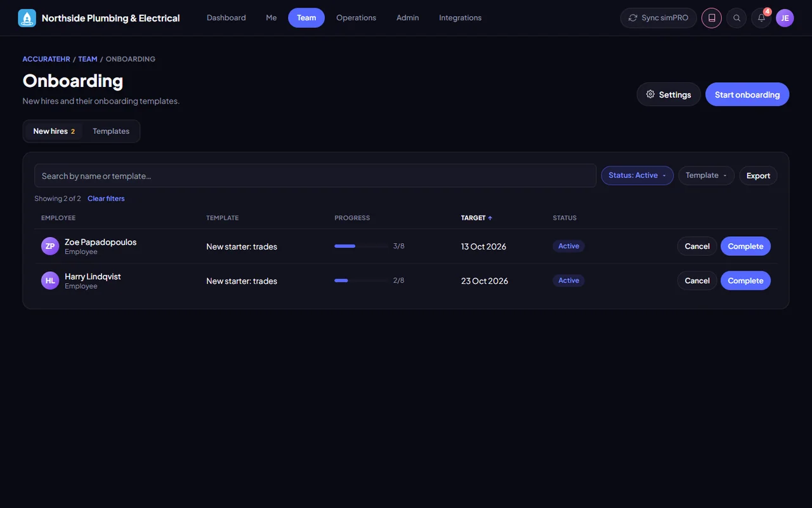Click Zoe Papadopoulos's ZP avatar

pyautogui.click(x=50, y=246)
